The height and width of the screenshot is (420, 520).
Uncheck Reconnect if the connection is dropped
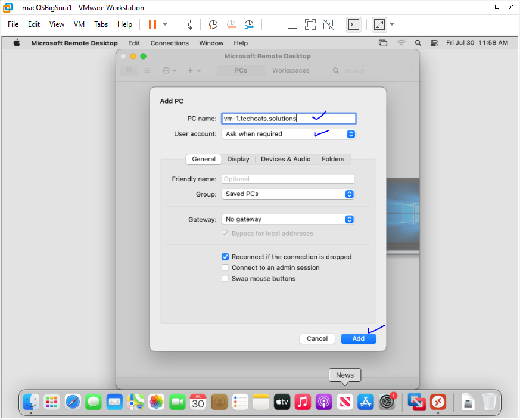(x=225, y=257)
